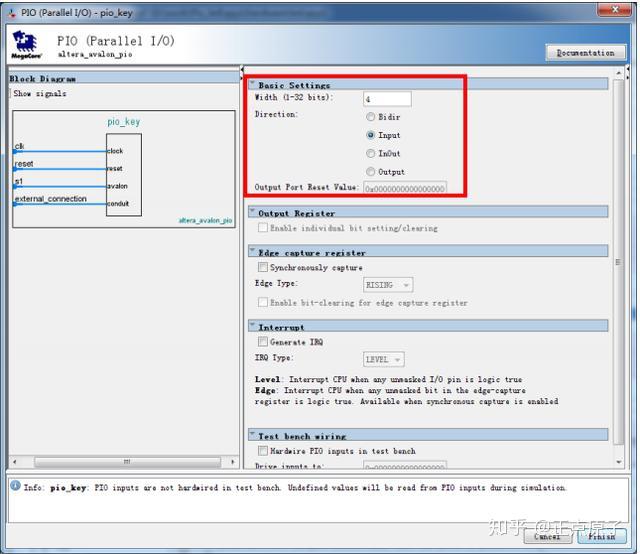Enable Hardwire PIO inputs in test bench
Image resolution: width=640 pixels, height=554 pixels.
coord(263,451)
